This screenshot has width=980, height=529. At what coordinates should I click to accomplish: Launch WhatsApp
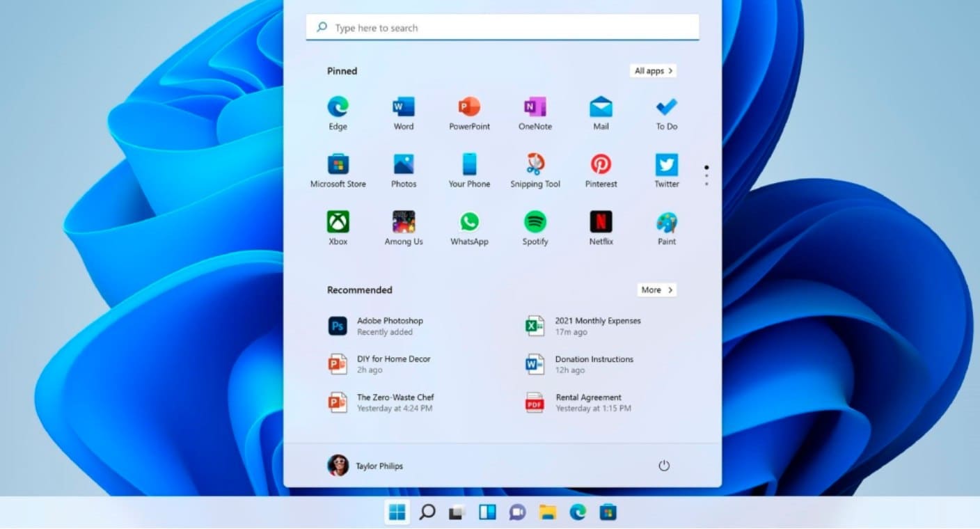[469, 223]
